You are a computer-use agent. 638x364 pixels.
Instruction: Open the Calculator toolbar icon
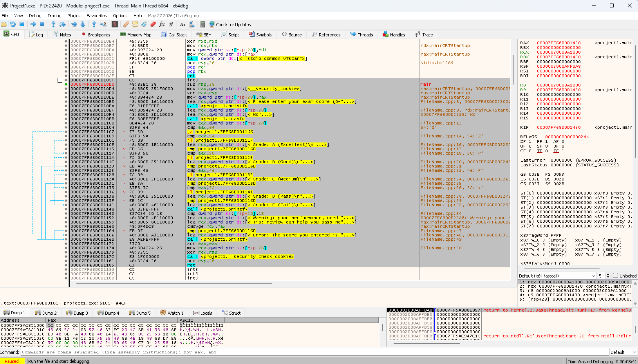click(x=202, y=24)
